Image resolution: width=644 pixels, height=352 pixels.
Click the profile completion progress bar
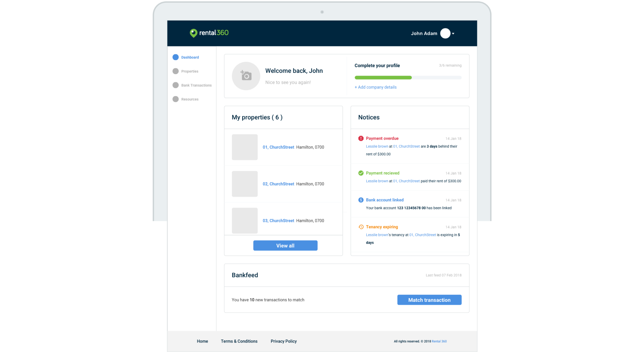point(408,78)
